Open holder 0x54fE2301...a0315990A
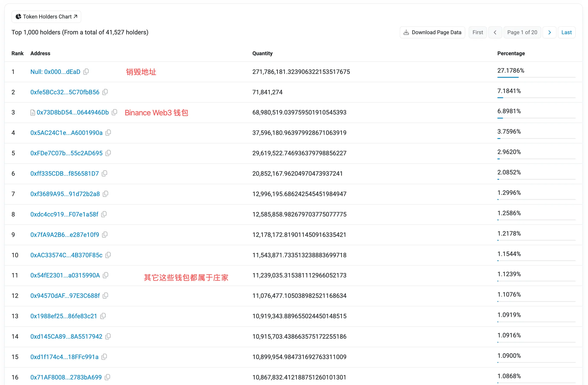The height and width of the screenshot is (385, 588). 65,275
